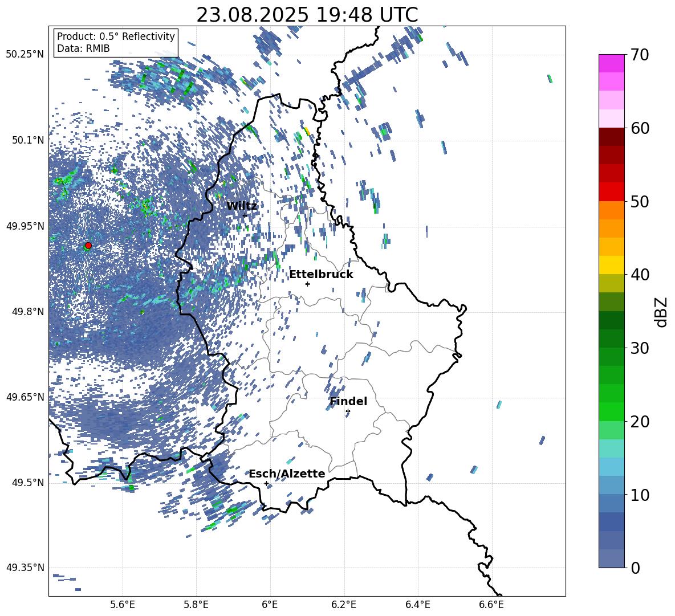Viewport: 675px width, 616px height.
Task: Click the Data: RMIB text
Action: point(83,48)
